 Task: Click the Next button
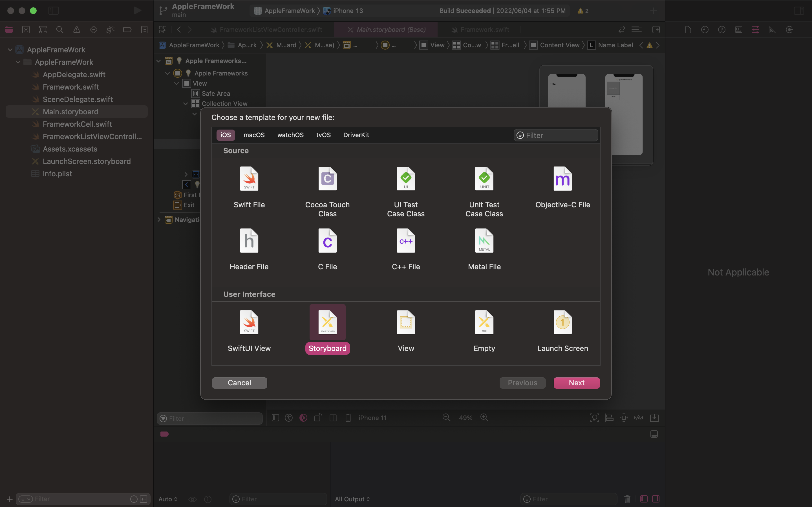pos(576,383)
